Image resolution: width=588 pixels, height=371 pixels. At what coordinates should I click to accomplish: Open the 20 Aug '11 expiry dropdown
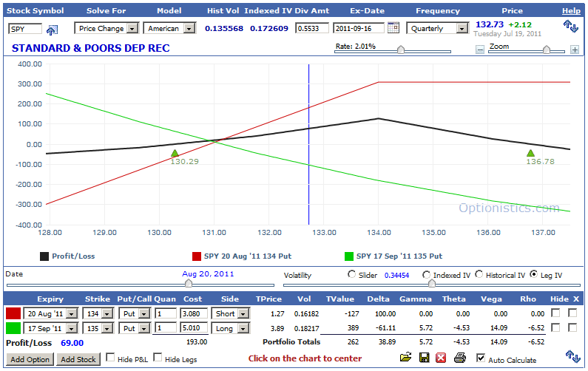click(x=50, y=313)
